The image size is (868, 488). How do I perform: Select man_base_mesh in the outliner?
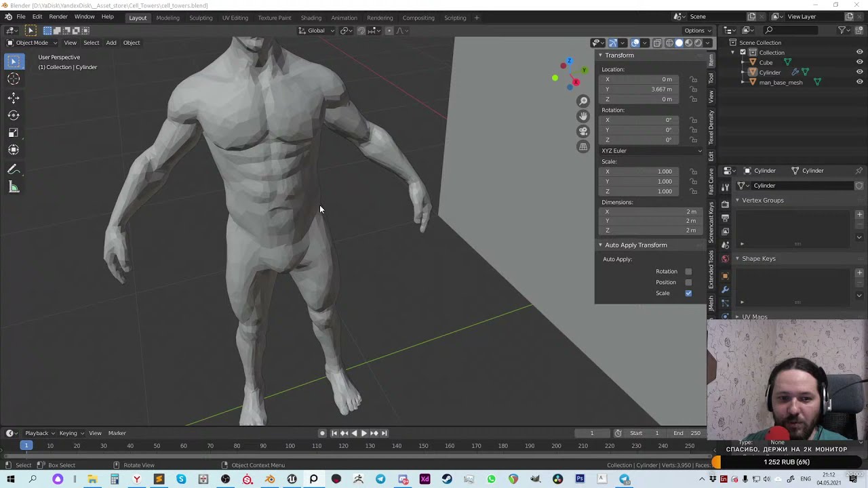pyautogui.click(x=781, y=83)
